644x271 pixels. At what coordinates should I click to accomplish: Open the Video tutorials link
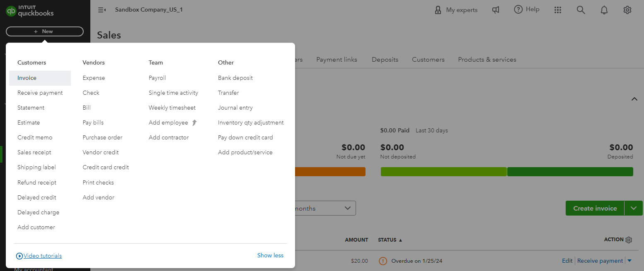(42, 256)
